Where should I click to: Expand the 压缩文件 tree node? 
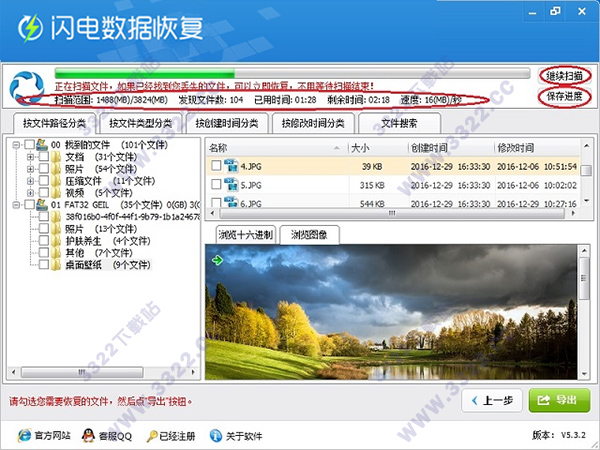point(31,181)
